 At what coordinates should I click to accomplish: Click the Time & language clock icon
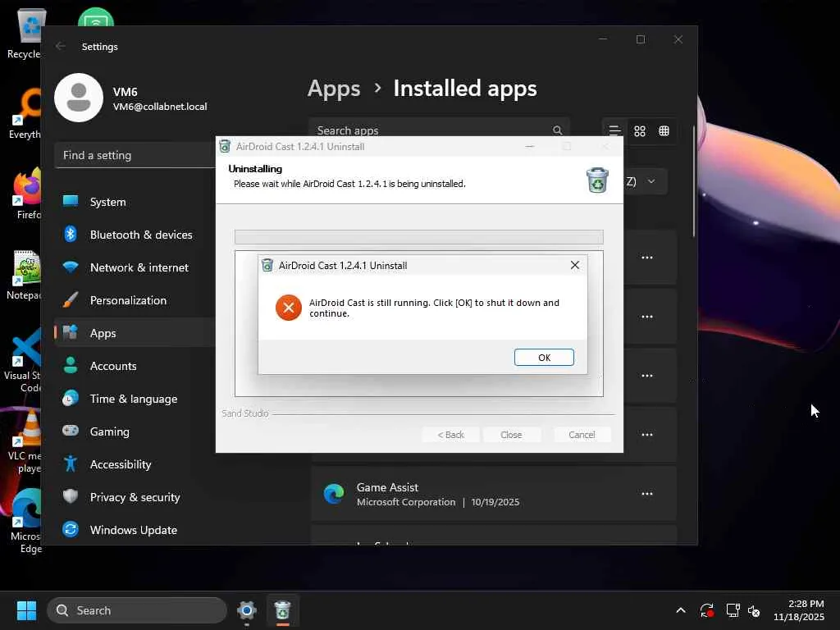point(71,398)
